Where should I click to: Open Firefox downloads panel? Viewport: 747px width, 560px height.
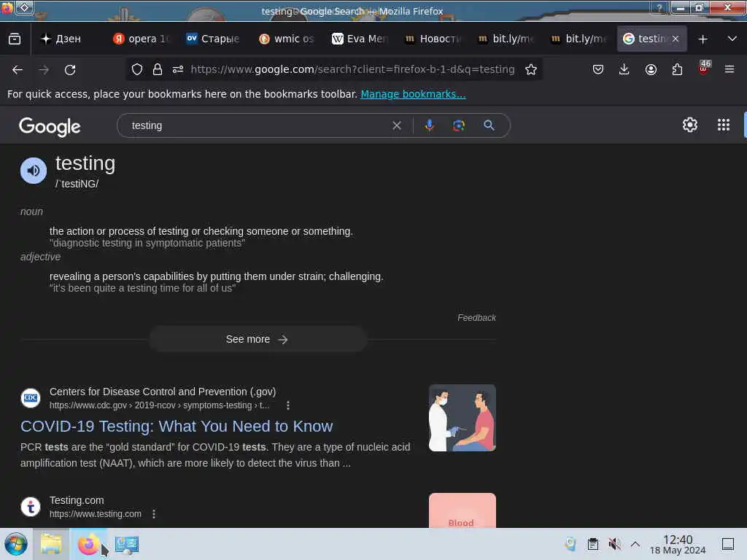click(x=624, y=69)
